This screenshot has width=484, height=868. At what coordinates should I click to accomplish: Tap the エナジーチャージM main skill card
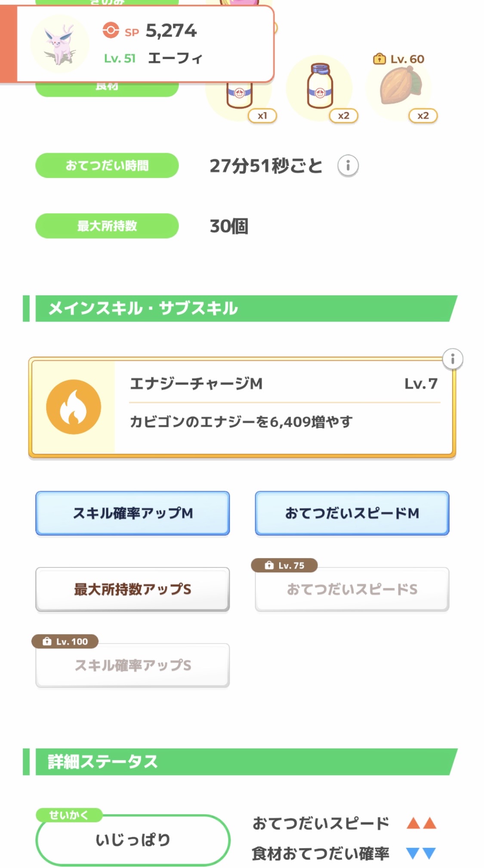coord(284,407)
